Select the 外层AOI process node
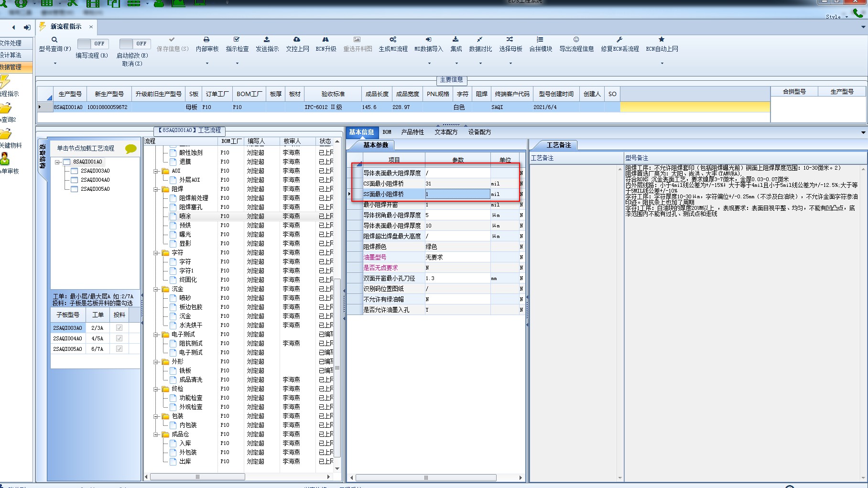 click(x=190, y=180)
